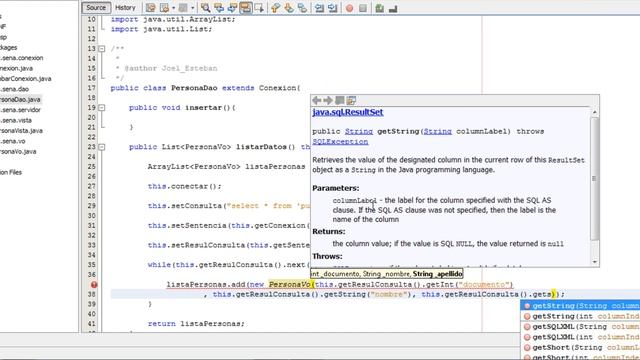This screenshot has height=360, width=640.
Task: Select getString(int columnIndex) completion item
Action: point(581,316)
